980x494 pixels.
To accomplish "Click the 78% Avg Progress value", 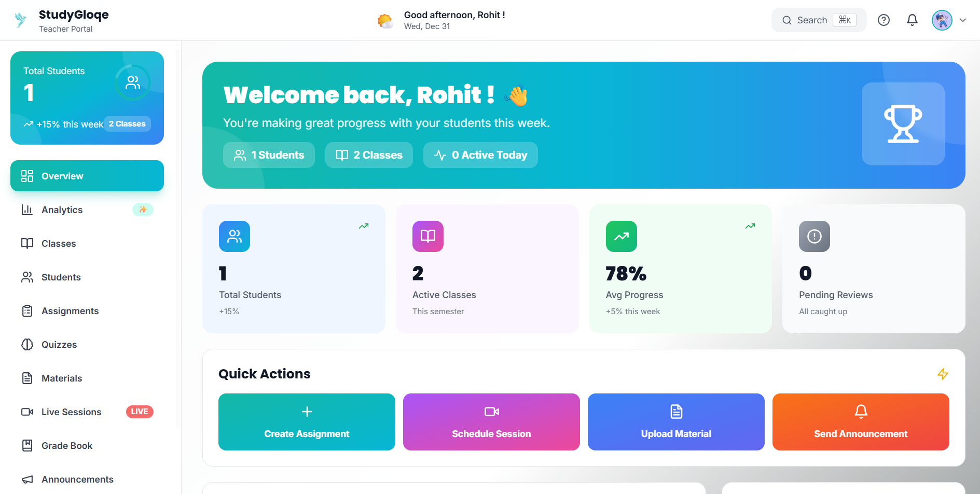I will [626, 273].
